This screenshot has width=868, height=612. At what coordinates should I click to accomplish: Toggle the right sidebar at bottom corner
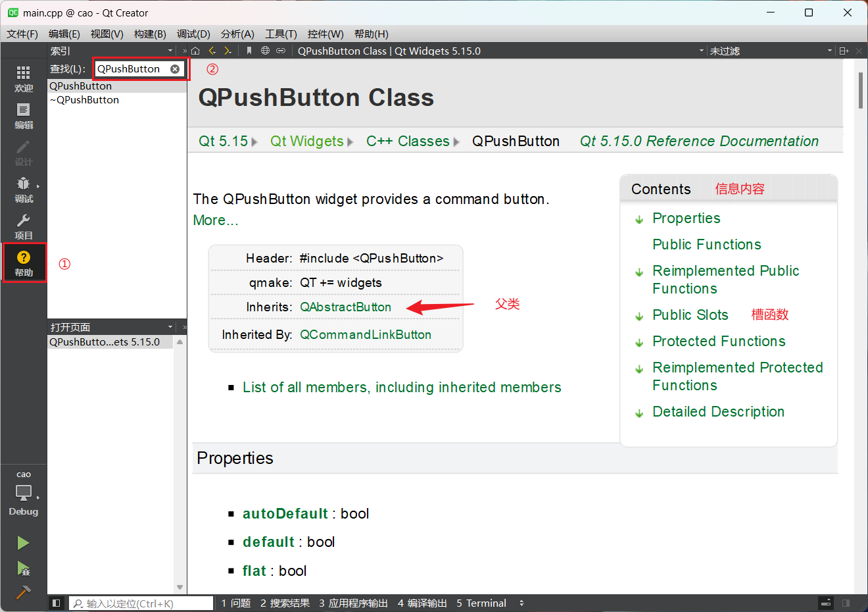click(x=846, y=603)
